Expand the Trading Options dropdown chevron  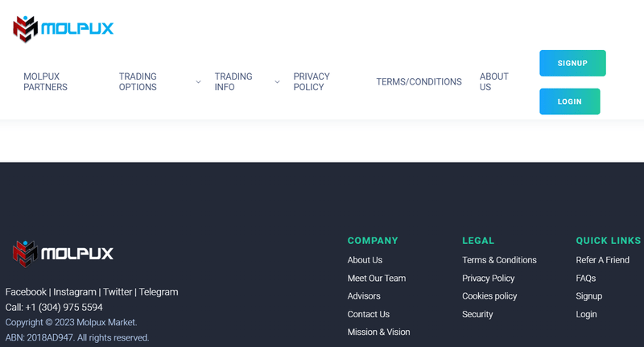pyautogui.click(x=198, y=82)
